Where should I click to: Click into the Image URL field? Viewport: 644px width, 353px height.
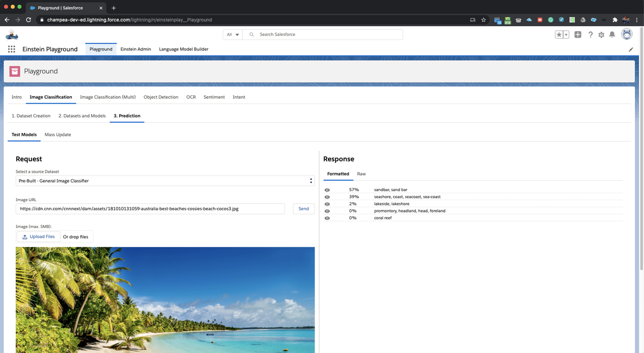pos(150,209)
